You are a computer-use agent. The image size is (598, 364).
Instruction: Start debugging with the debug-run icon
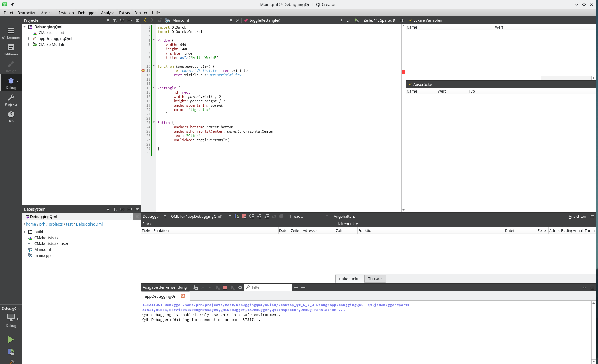[11, 352]
